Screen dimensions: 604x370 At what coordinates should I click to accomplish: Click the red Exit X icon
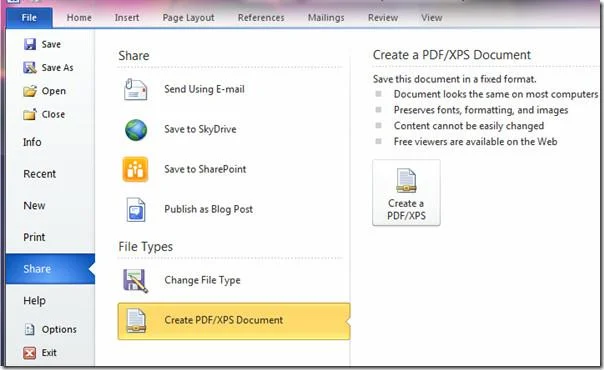30,353
